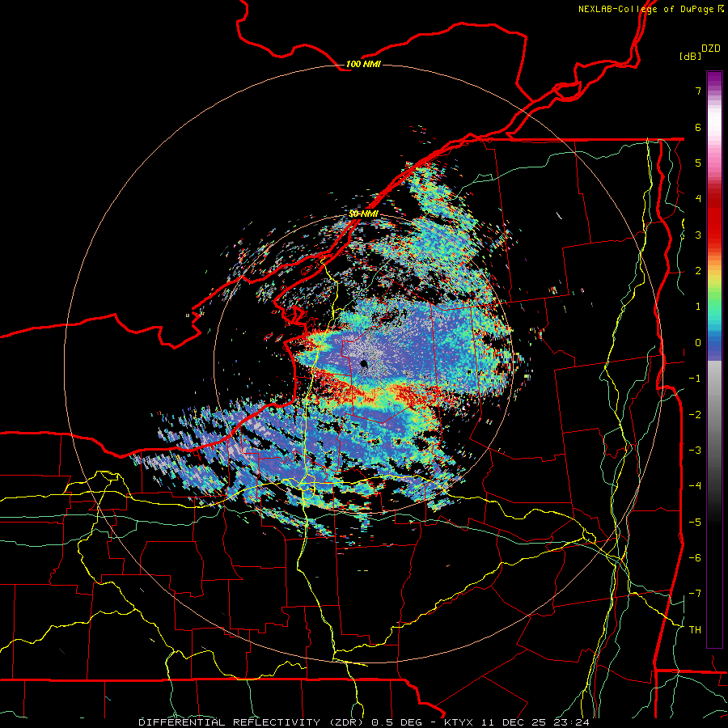Click the 100 NMI range ring label
728x728 pixels.
[x=363, y=64]
